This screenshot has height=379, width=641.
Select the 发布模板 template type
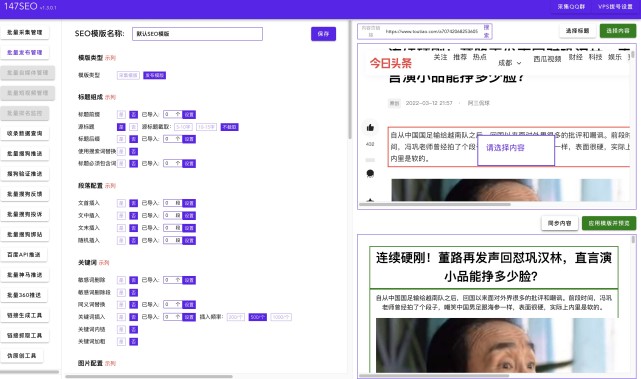(155, 75)
